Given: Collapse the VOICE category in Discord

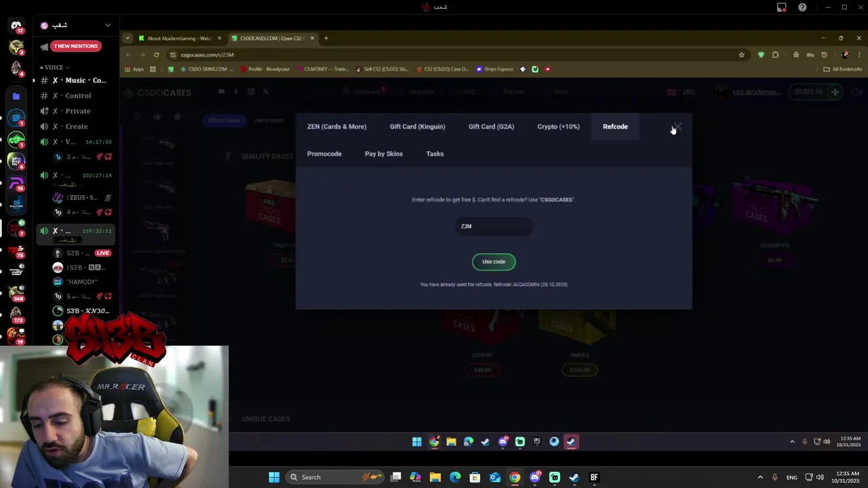Looking at the screenshot, I should tap(54, 67).
